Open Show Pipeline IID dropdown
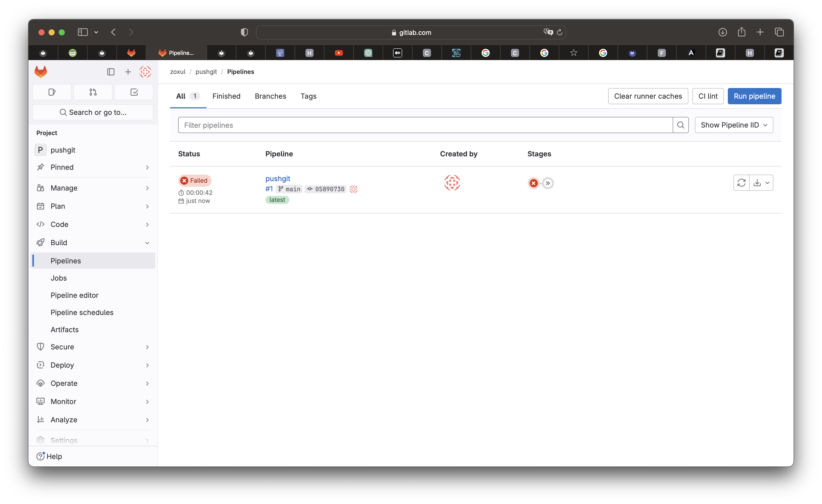822x504 pixels. coord(734,125)
